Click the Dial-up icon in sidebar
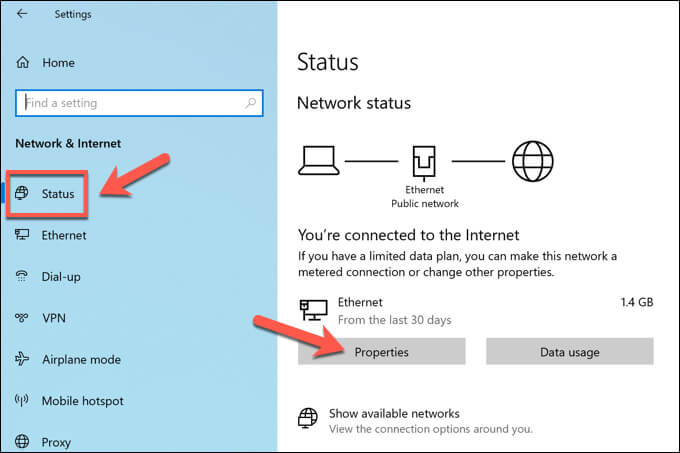Screen dimensions: 680x453 22,277
